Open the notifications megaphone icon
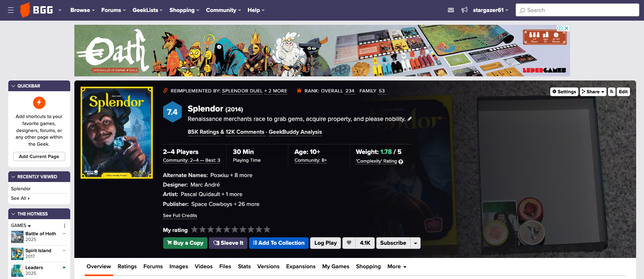 click(464, 10)
